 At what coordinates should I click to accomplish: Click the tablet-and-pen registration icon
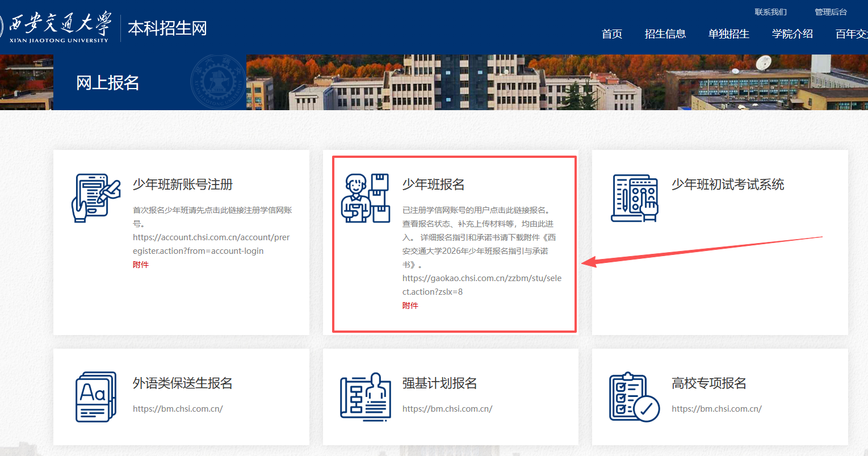click(96, 198)
